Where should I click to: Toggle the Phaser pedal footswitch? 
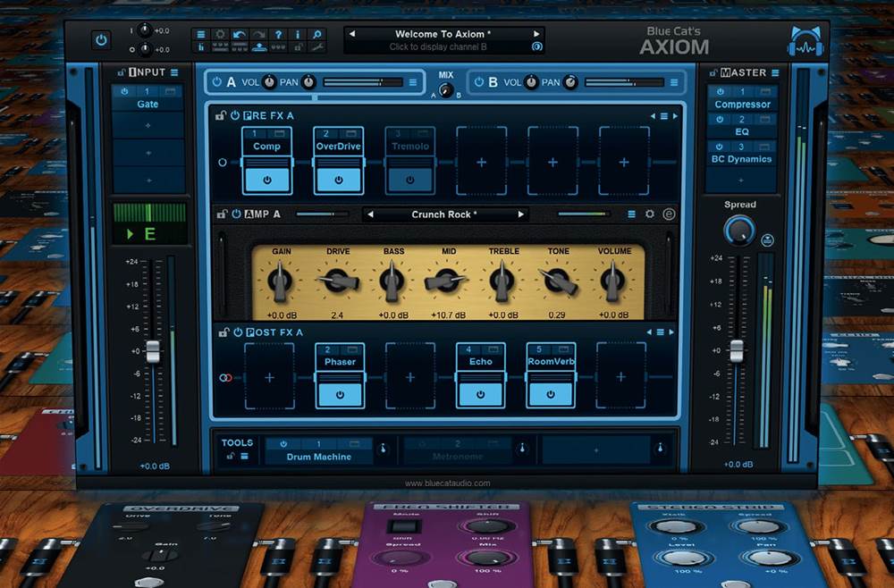pos(340,394)
